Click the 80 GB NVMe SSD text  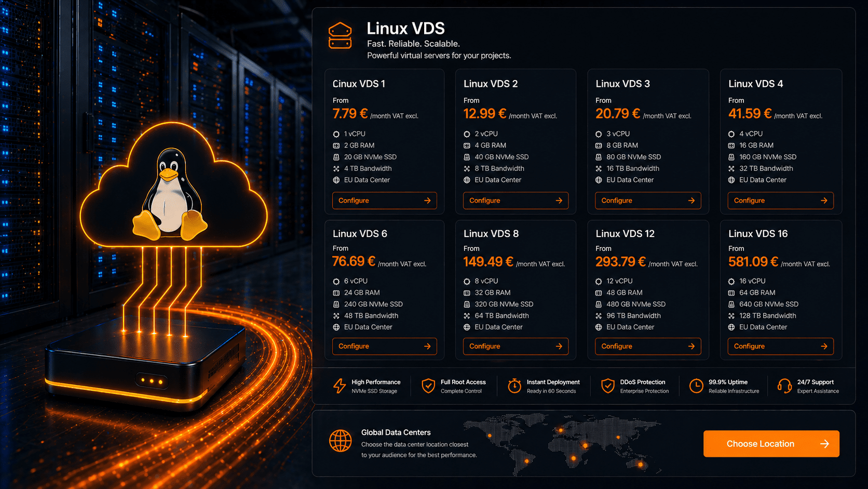click(633, 157)
